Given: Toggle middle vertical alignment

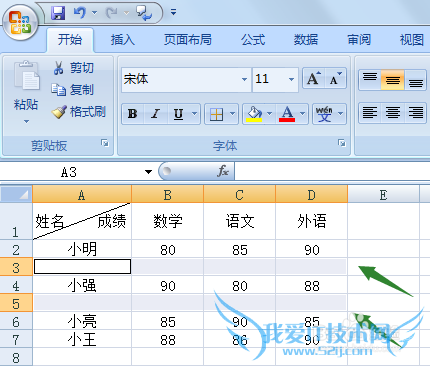Looking at the screenshot, I should [393, 80].
